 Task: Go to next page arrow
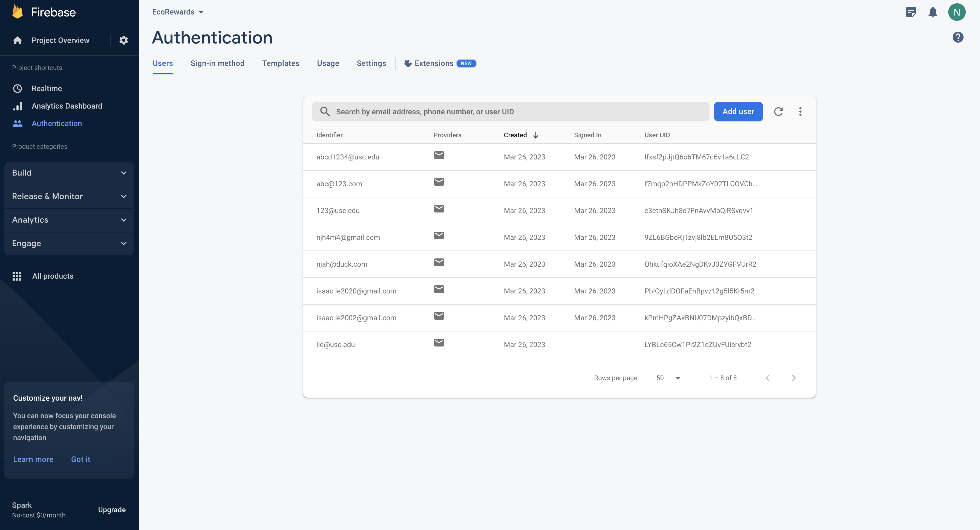pyautogui.click(x=794, y=378)
